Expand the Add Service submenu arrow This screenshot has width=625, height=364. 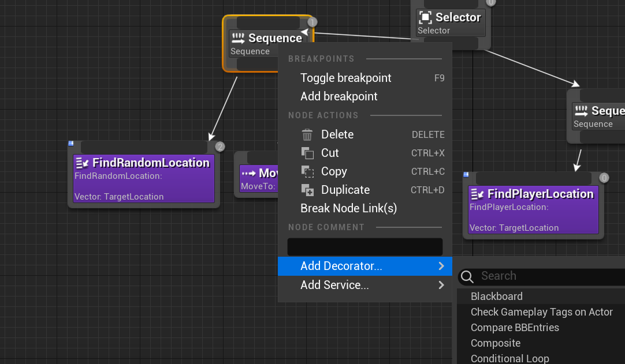[441, 285]
